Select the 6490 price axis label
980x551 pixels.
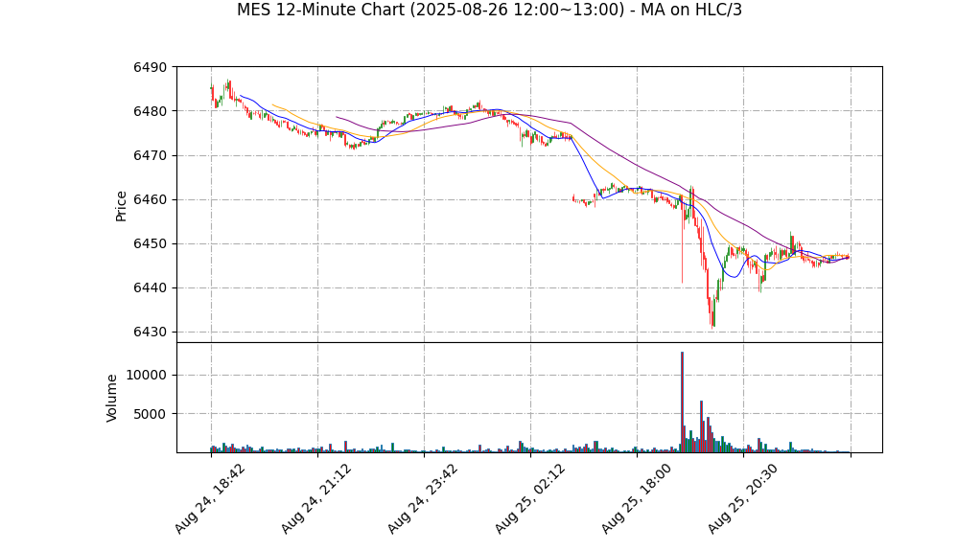click(x=150, y=67)
